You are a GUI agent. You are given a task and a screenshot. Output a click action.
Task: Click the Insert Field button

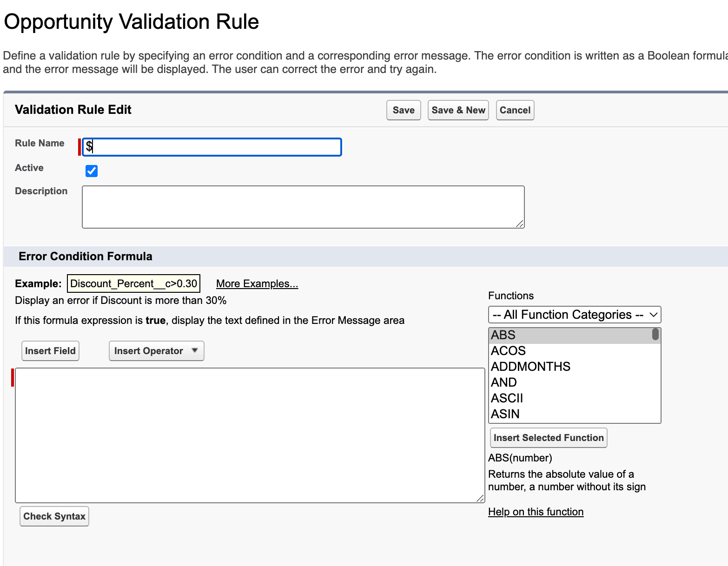pyautogui.click(x=50, y=351)
